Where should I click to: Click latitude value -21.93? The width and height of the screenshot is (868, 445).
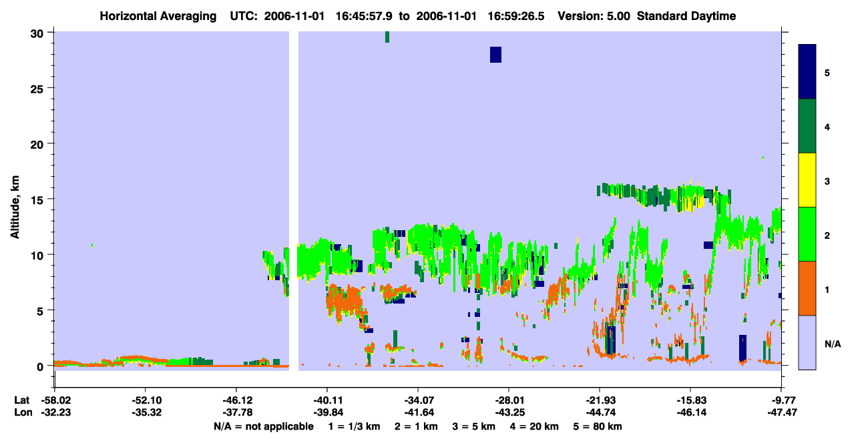click(600, 400)
